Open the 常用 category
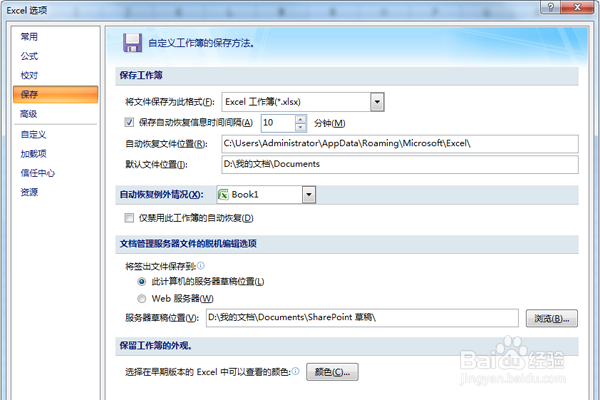Screen dimensions: 600x400 [x=29, y=37]
